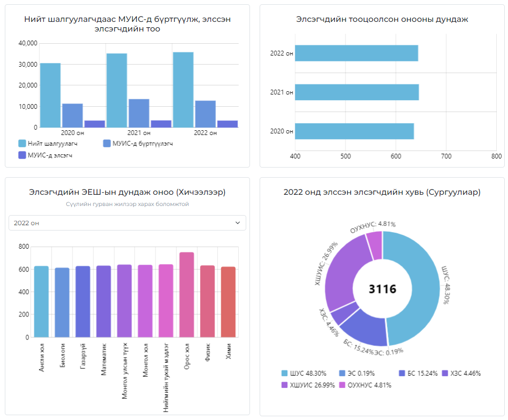Click the Монгол хэл score bar
The image size is (508, 420).
click(x=145, y=301)
